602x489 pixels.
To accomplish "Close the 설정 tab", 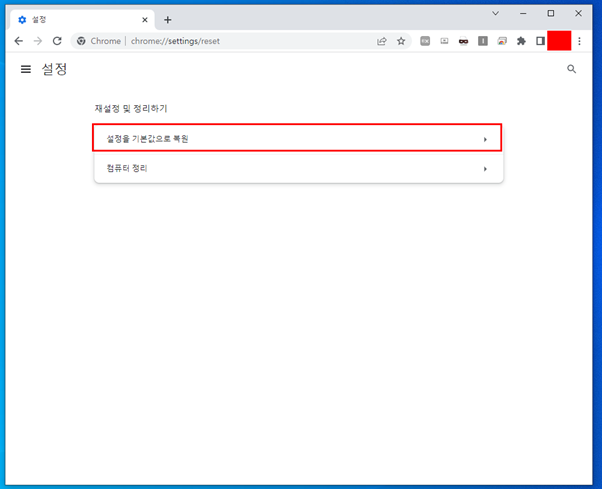I will (145, 20).
